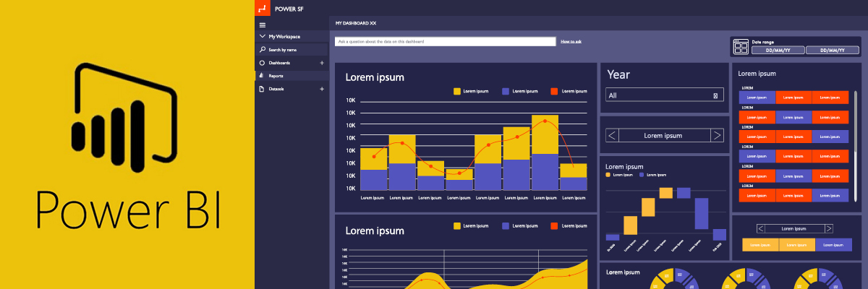Image resolution: width=868 pixels, height=289 pixels.
Task: Open My Workspace in the sidebar
Action: (284, 36)
